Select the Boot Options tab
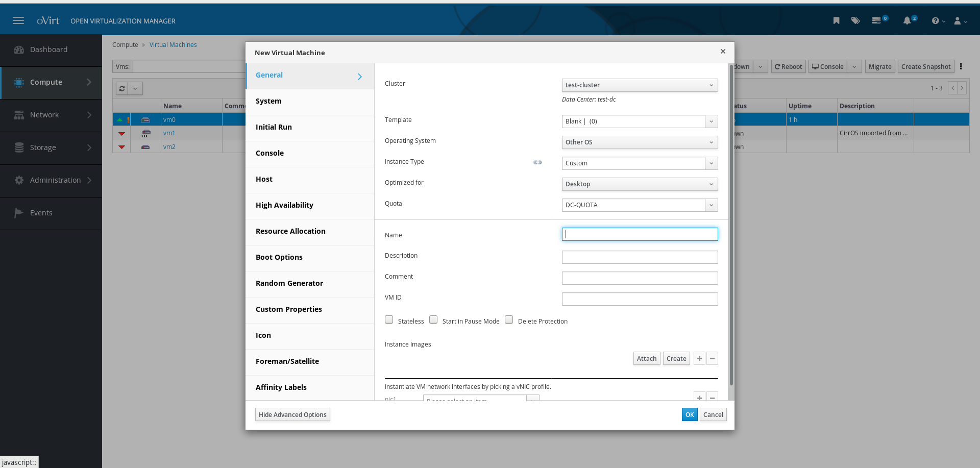Viewport: 980px width, 468px height. pyautogui.click(x=279, y=257)
